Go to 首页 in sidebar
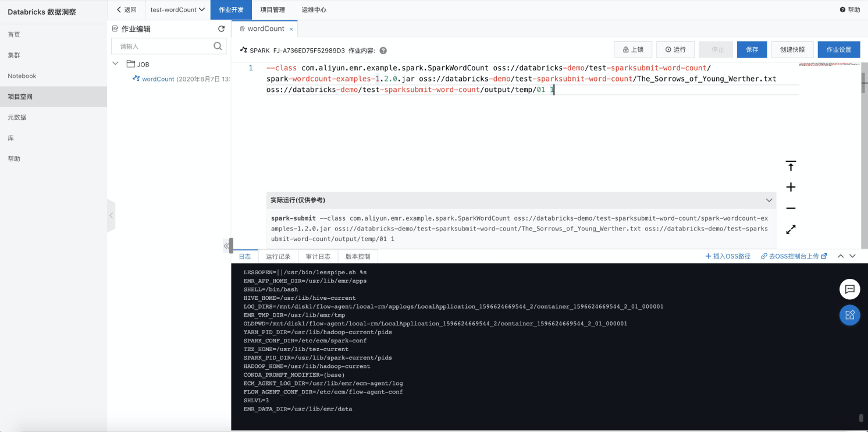Screen dimensions: 868x432 click(54, 34)
